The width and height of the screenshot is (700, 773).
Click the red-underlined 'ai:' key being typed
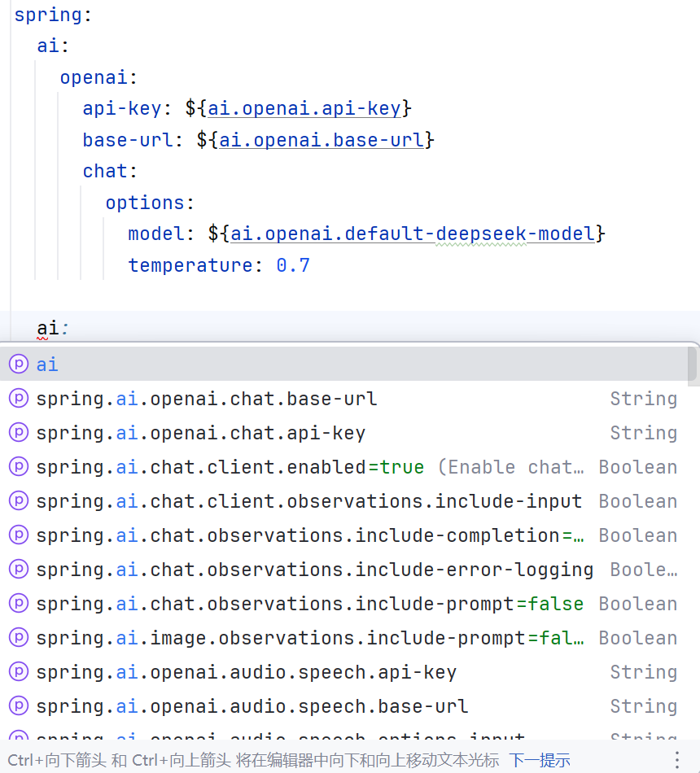tap(53, 328)
